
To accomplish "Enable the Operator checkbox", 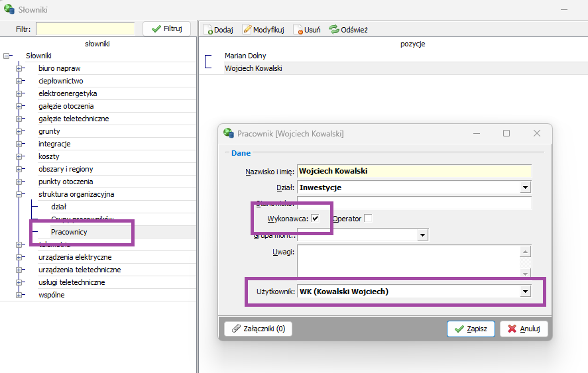I will point(368,219).
